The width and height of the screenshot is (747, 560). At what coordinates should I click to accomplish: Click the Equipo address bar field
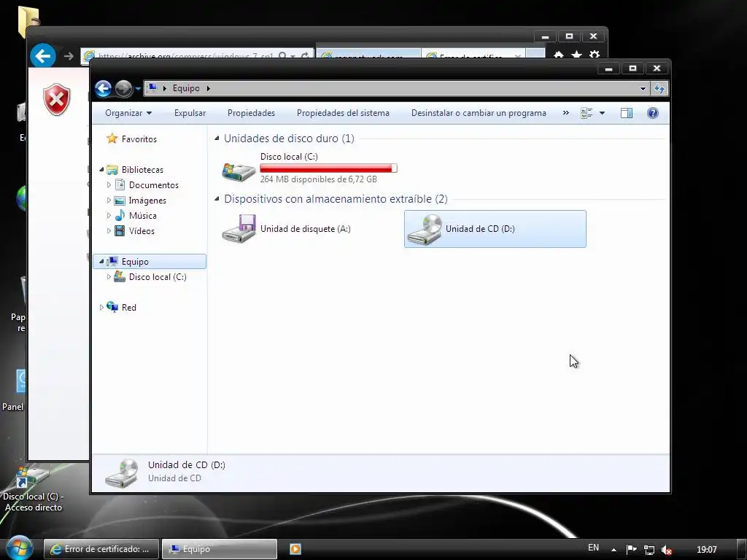[x=395, y=88]
